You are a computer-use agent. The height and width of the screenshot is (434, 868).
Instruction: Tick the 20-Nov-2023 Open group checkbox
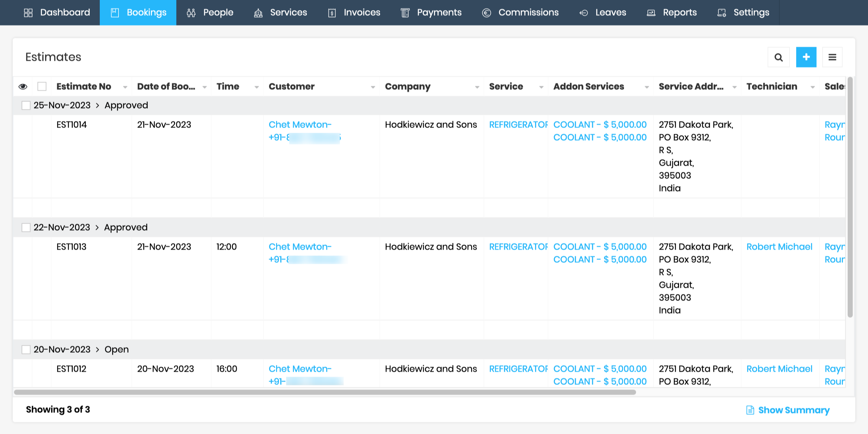[x=26, y=349]
